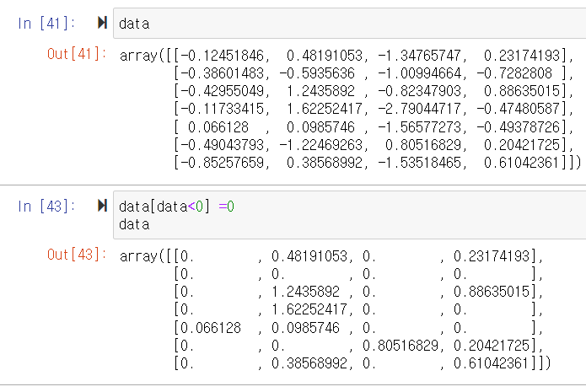Viewport: 586px width, 392px height.
Task: Click value -1.00994664 in Out[41]
Action: 419,73
